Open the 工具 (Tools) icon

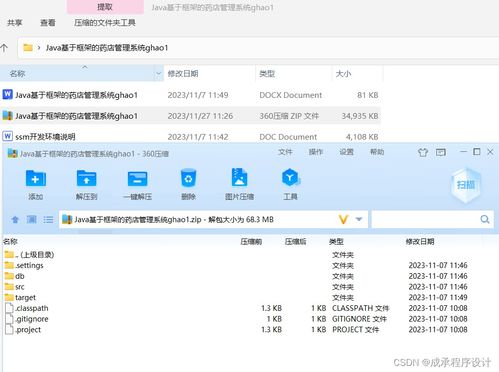click(x=290, y=178)
